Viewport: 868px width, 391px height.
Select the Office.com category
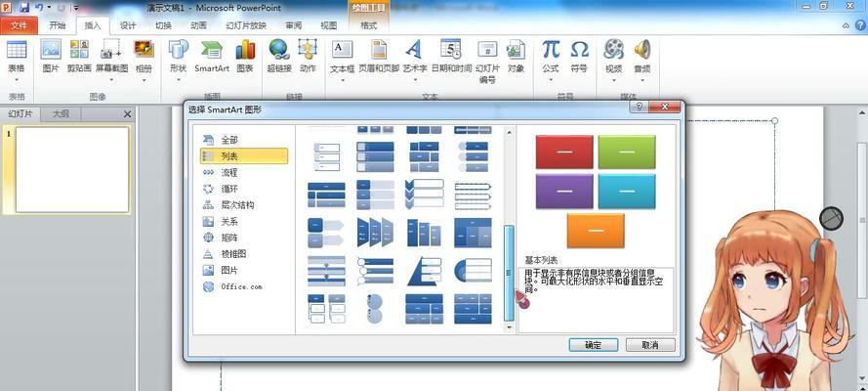[243, 286]
